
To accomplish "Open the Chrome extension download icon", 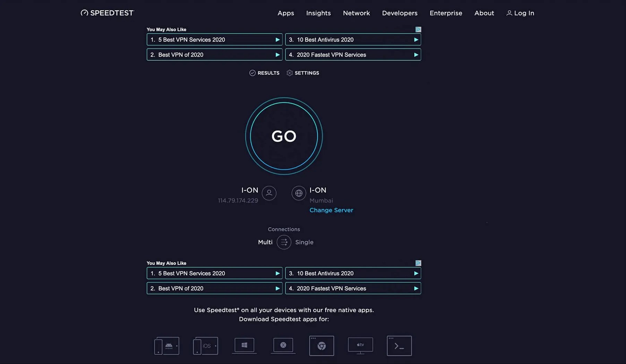I will click(321, 346).
